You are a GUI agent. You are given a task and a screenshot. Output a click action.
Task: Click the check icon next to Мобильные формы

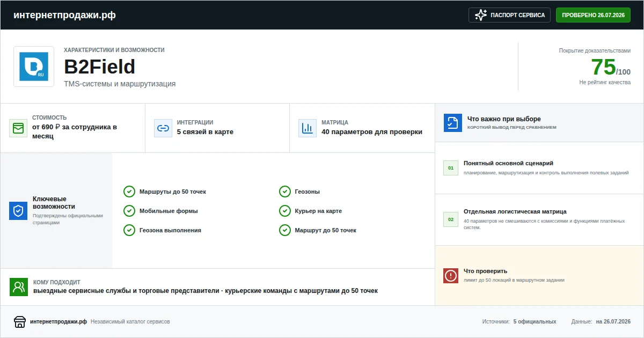[x=129, y=211]
